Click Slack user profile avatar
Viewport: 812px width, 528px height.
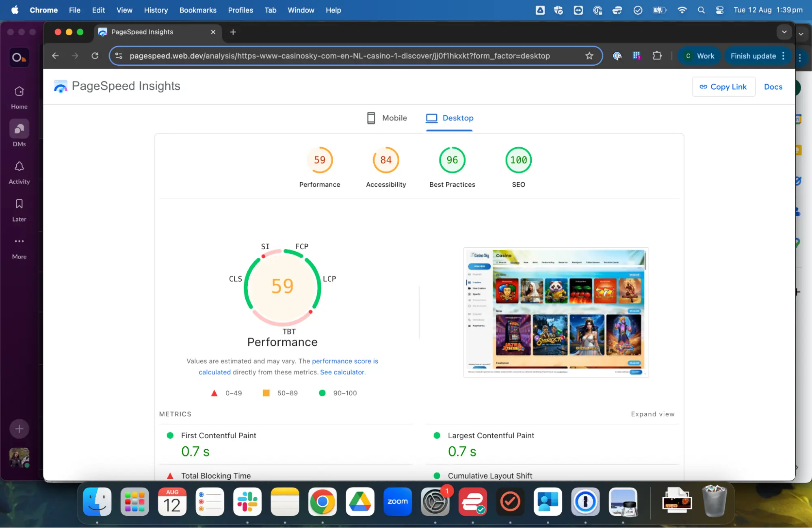pyautogui.click(x=19, y=457)
